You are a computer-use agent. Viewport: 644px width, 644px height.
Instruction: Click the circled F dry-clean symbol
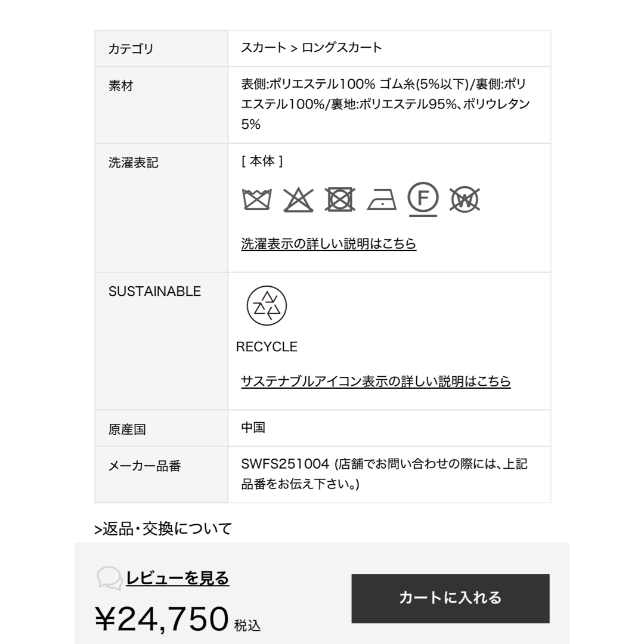click(x=423, y=200)
